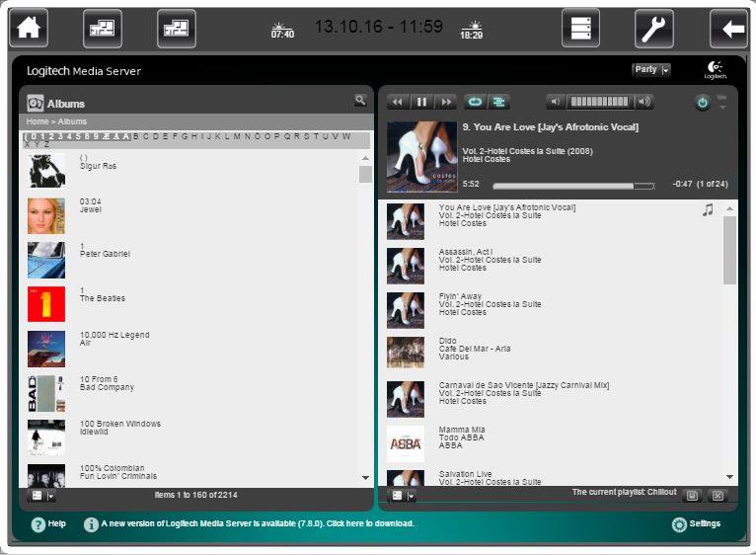756x555 pixels.
Task: Pause playback
Action: click(421, 102)
